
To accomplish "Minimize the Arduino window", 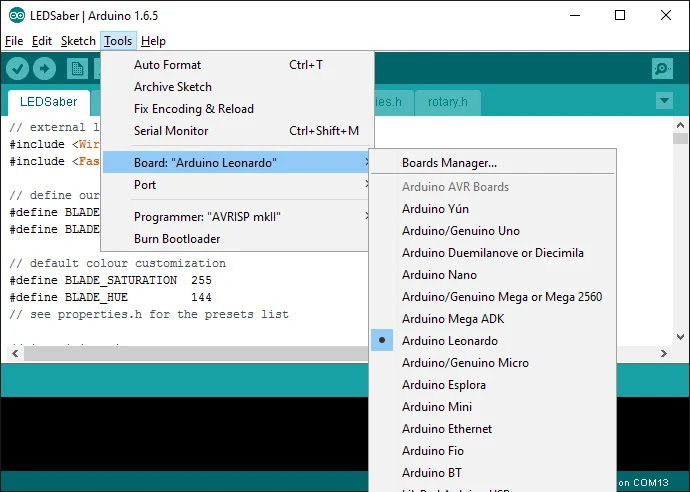I will click(x=575, y=15).
